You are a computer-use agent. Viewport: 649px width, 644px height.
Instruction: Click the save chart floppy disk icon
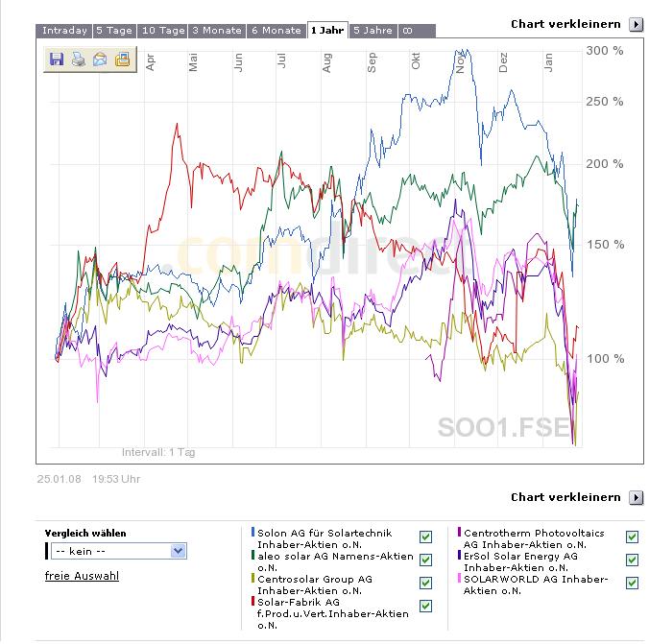point(57,60)
